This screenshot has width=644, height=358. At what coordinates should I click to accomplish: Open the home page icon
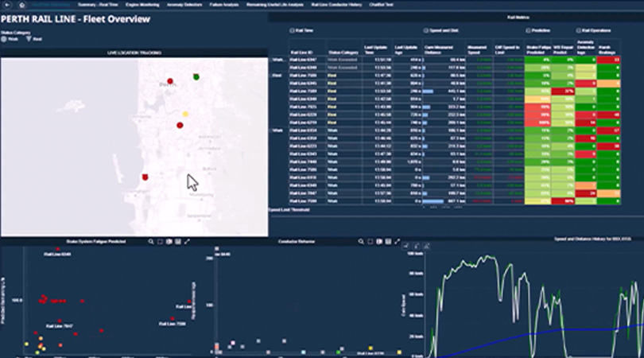coord(22,5)
